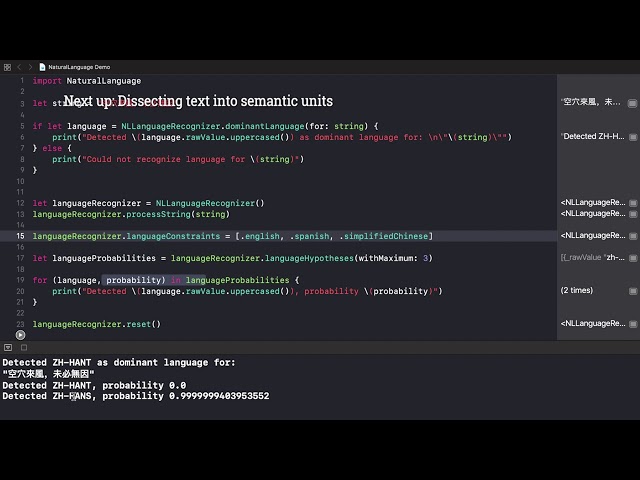This screenshot has height=480, width=640.
Task: Click '.english' in line 15
Action: coord(260,236)
